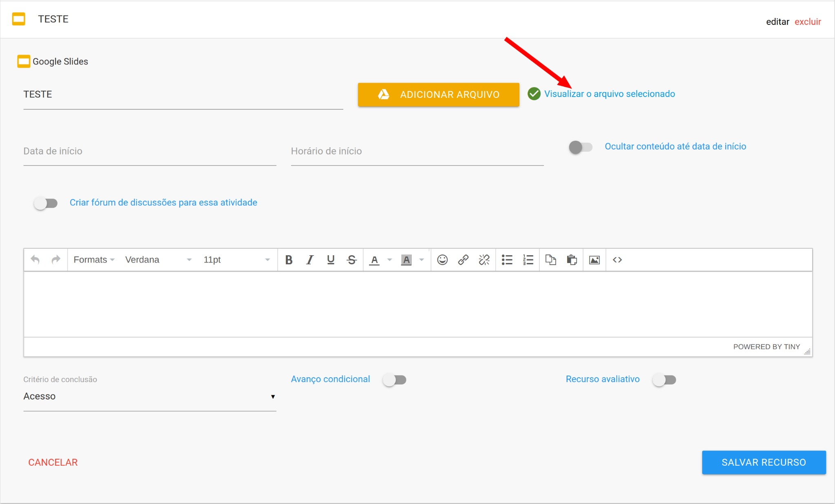Apply italic formatting in editor toolbar
Viewport: 835px width, 504px height.
click(310, 260)
